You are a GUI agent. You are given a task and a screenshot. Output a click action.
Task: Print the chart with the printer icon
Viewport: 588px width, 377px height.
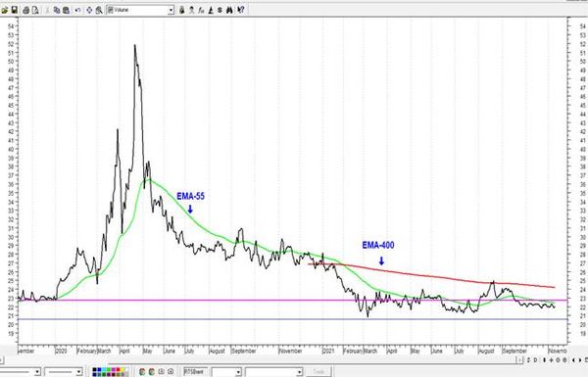25,10
